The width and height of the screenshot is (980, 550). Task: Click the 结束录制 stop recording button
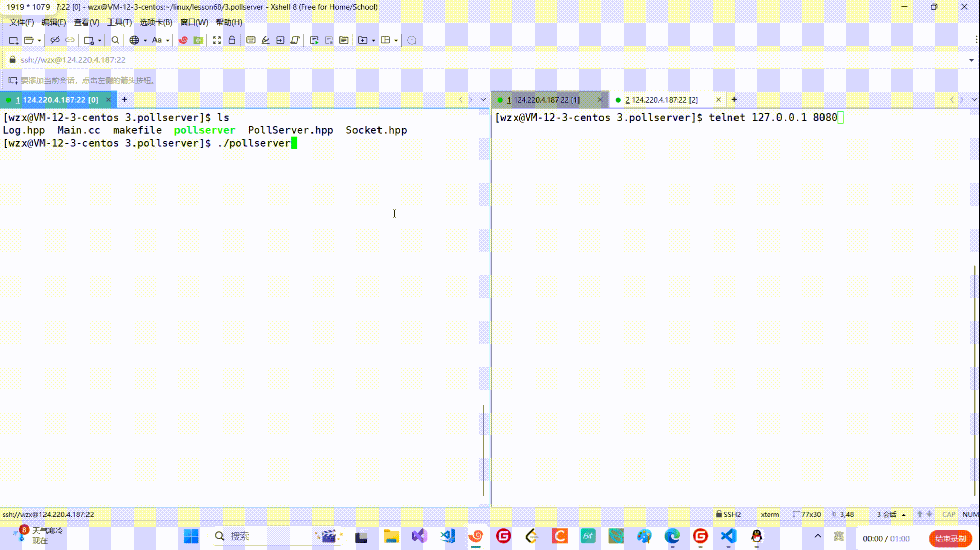pyautogui.click(x=950, y=538)
